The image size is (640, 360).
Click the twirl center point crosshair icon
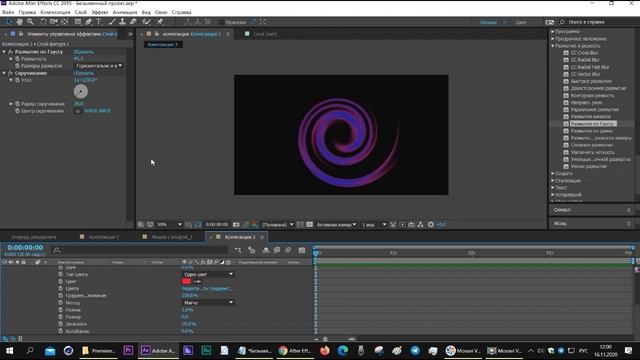tap(78, 111)
